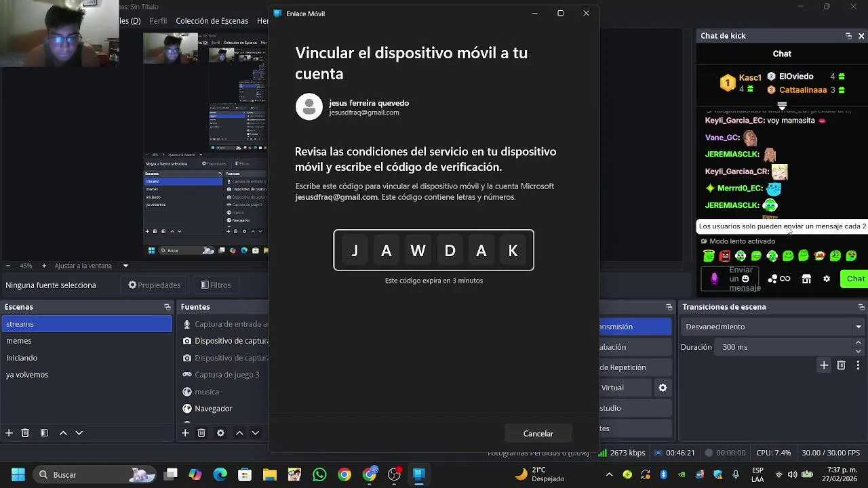Viewport: 868px width, 488px height.
Task: Open emoji picker in chat input
Action: (746, 279)
